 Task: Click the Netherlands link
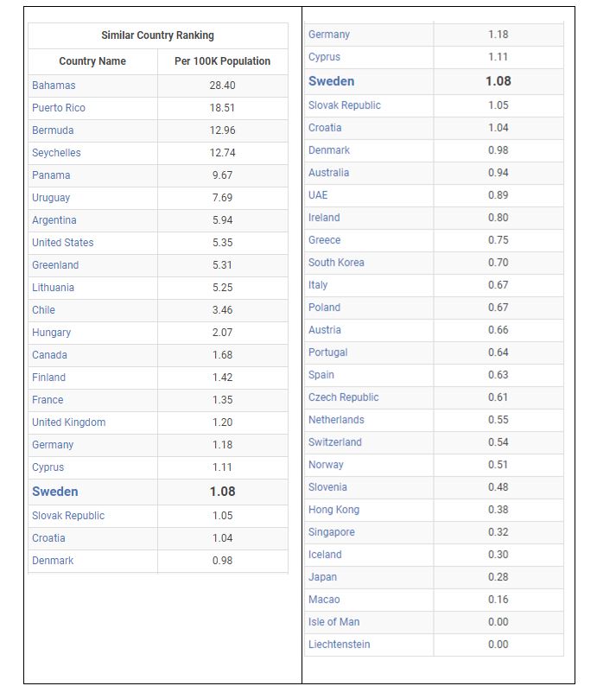coord(336,420)
